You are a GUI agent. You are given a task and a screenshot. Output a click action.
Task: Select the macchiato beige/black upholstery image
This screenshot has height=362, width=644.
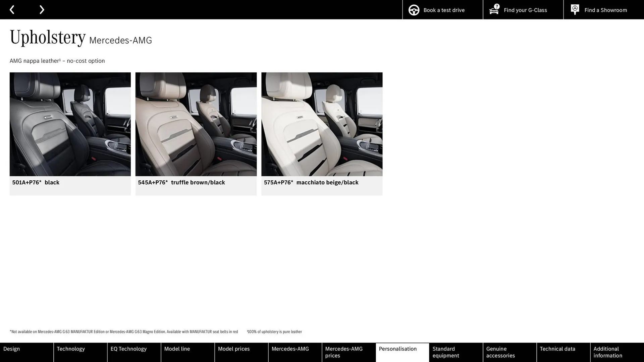click(322, 124)
